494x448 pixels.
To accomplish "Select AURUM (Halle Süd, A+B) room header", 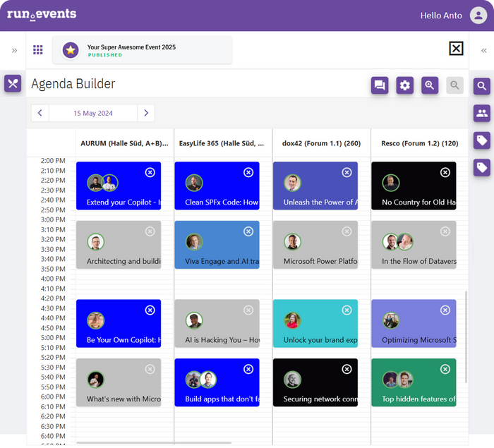I will 124,143.
